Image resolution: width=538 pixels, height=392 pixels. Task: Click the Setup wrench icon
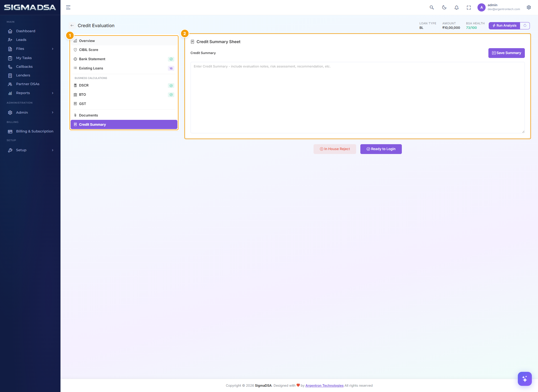click(10, 150)
